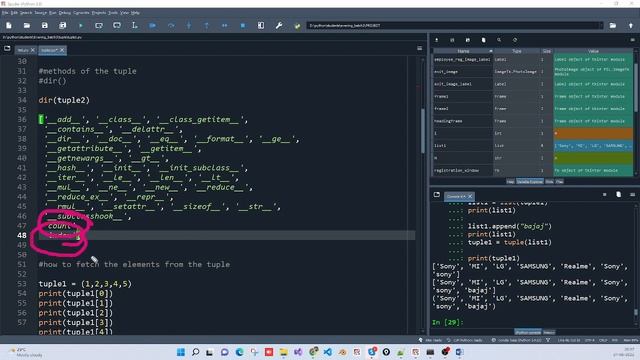Run cell and advance
Viewport: 640px width, 360px height.
117,25
